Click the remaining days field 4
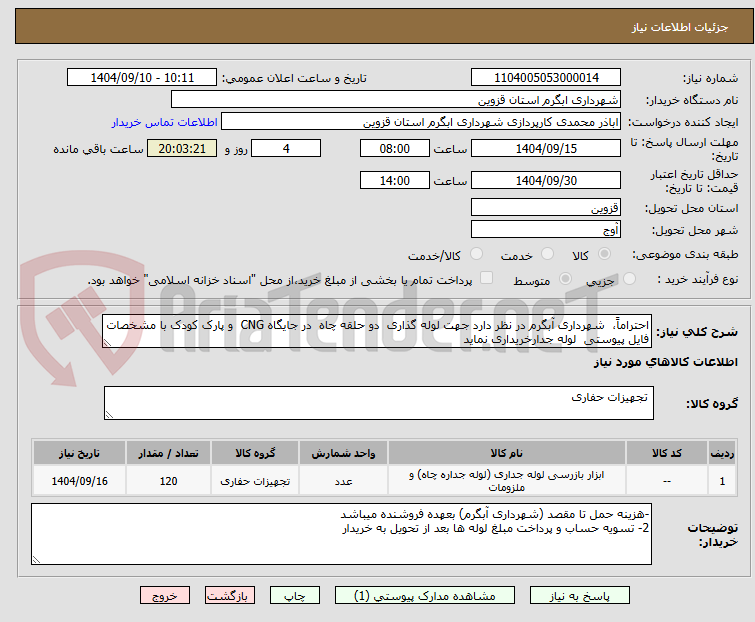The image size is (755, 622). (x=286, y=148)
